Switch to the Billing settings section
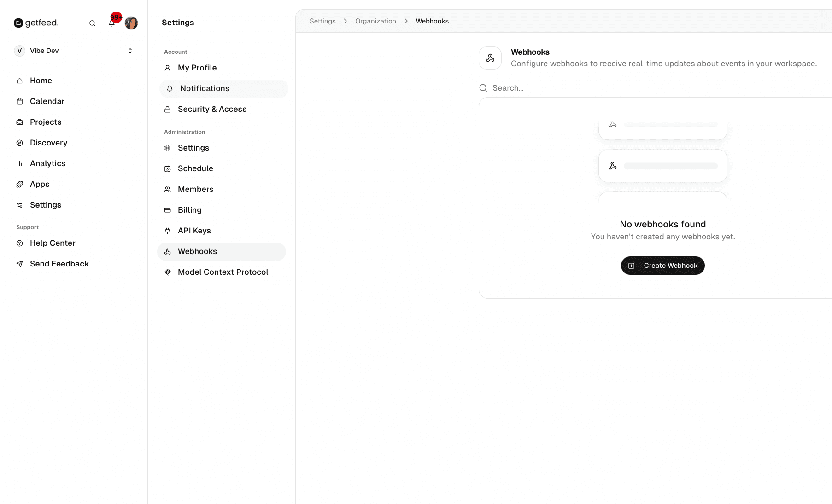The width and height of the screenshot is (832, 504). (189, 210)
